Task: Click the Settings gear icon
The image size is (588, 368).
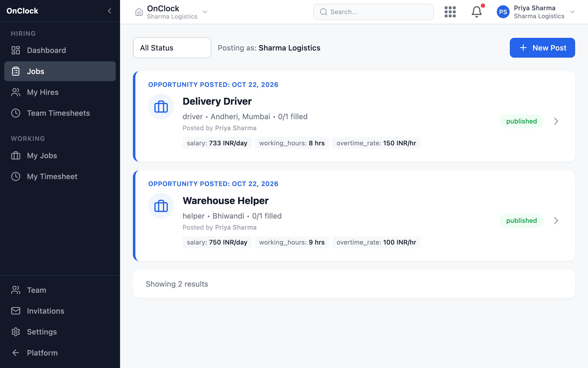Action: coord(16,332)
